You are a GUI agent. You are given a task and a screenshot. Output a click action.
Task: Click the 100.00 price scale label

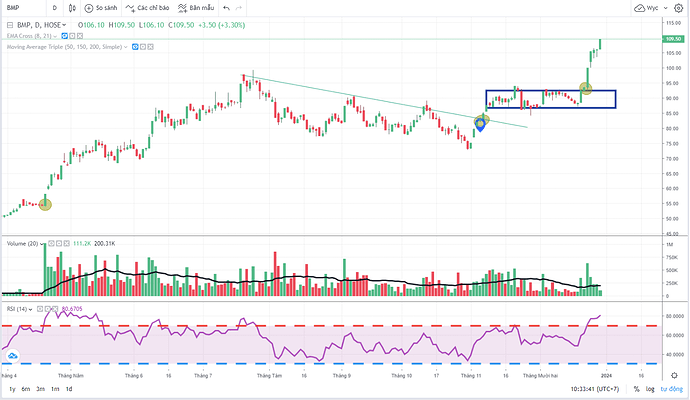(673, 68)
